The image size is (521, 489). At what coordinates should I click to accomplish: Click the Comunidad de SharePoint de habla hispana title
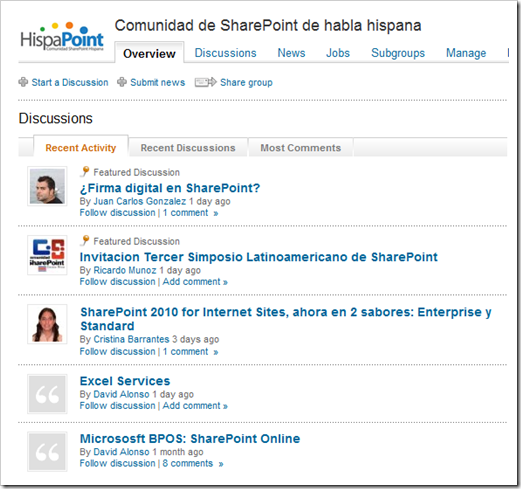[268, 26]
